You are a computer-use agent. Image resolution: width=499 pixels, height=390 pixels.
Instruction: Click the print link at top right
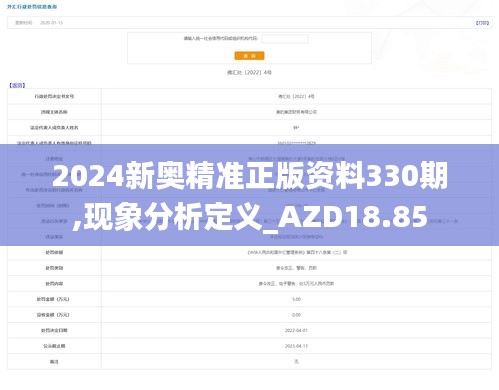click(x=482, y=23)
